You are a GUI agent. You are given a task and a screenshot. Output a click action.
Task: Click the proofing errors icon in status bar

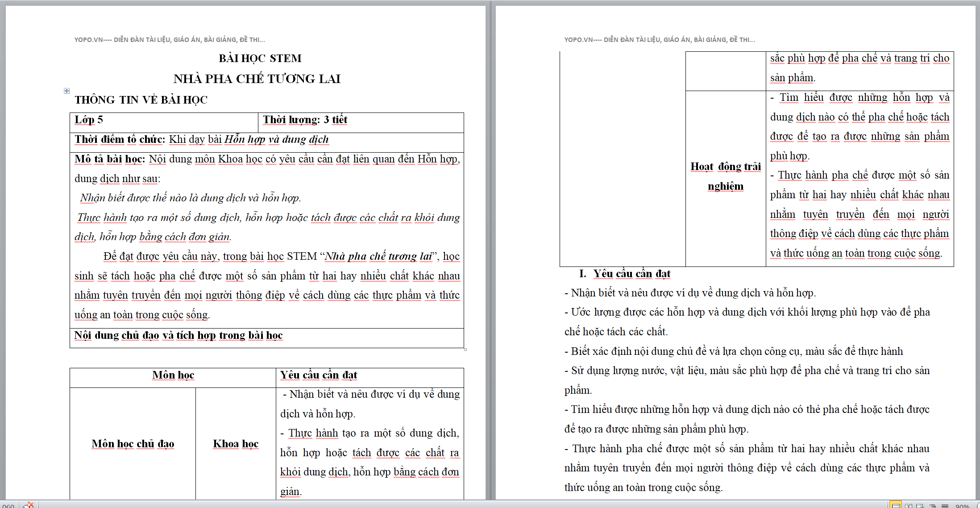pyautogui.click(x=29, y=505)
